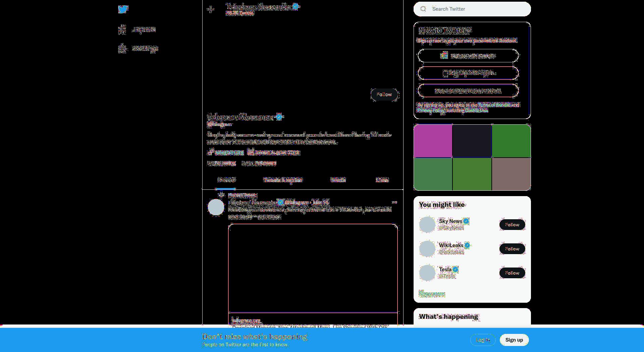Click the calendar icon beside Joined August
The height and width of the screenshot is (352, 644).
251,152
